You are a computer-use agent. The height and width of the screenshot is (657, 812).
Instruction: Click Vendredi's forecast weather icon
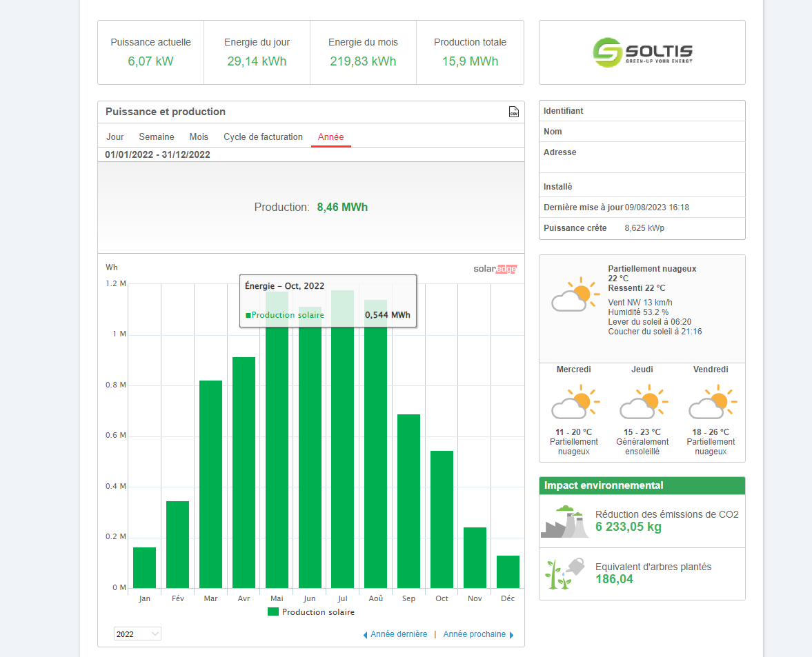point(711,402)
